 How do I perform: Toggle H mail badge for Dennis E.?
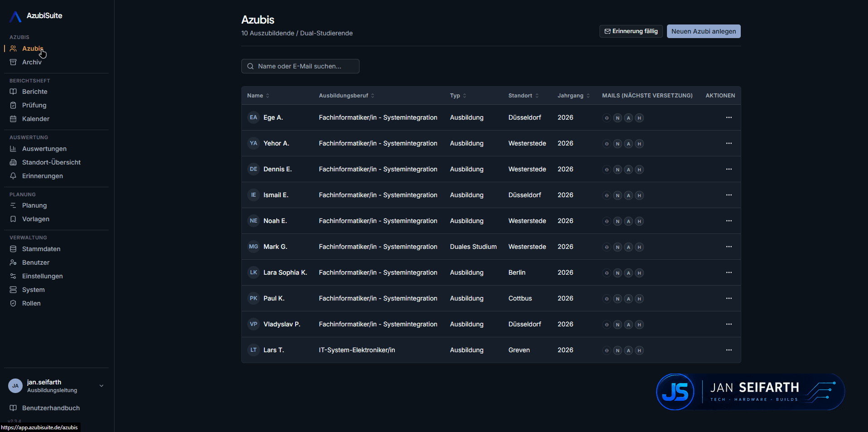click(x=639, y=170)
